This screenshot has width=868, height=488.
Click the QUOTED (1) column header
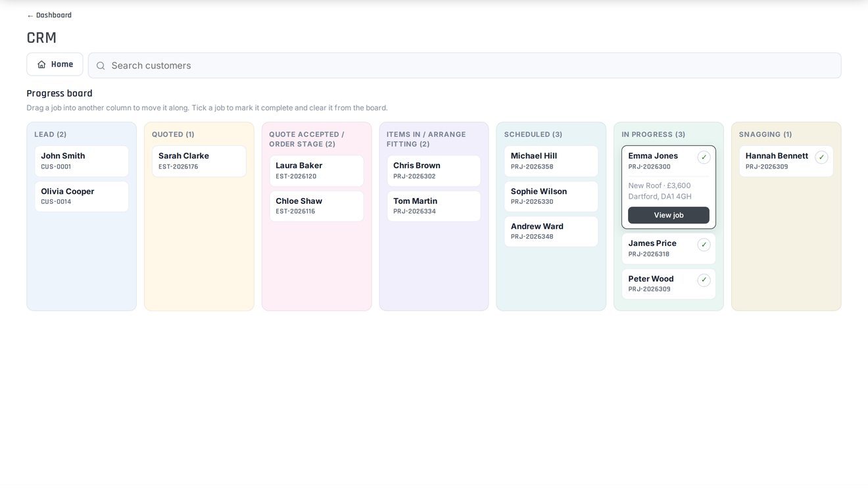(174, 134)
